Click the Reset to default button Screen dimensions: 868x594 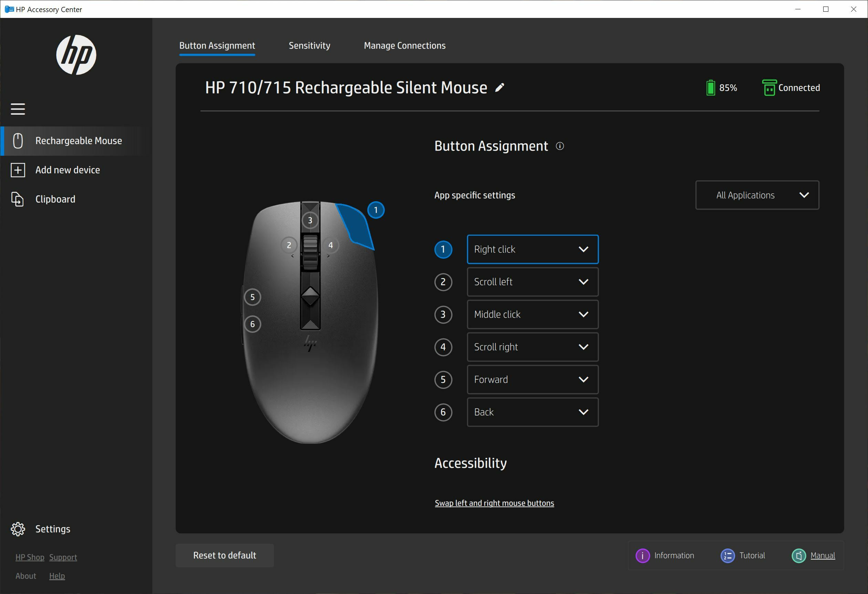tap(224, 554)
